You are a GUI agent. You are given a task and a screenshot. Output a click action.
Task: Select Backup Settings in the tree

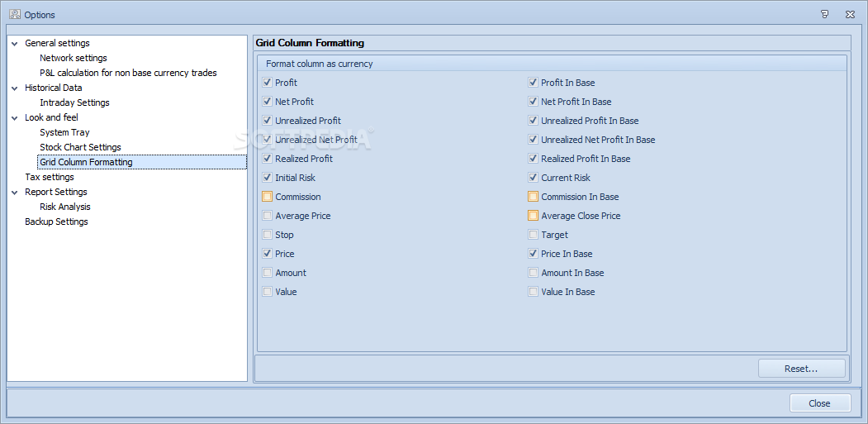pyautogui.click(x=56, y=222)
